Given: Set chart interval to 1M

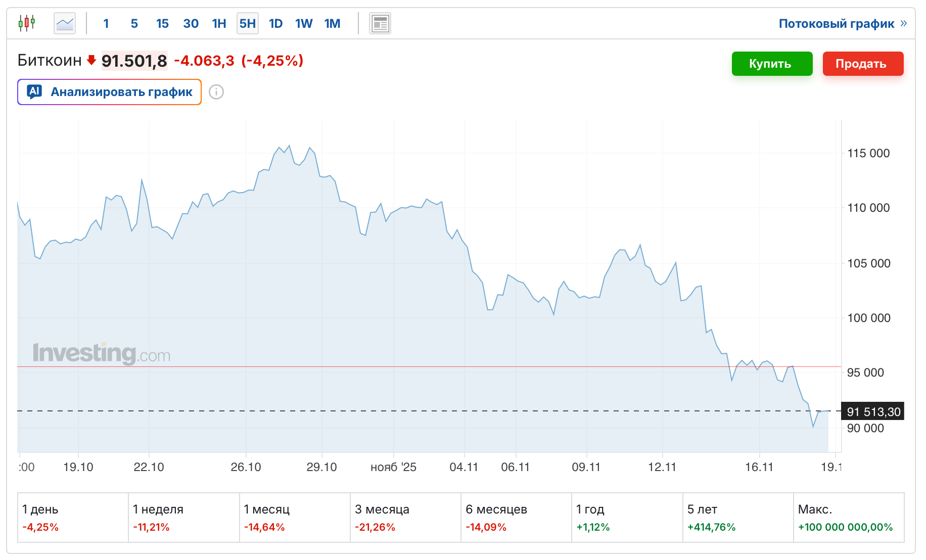Looking at the screenshot, I should [x=332, y=24].
